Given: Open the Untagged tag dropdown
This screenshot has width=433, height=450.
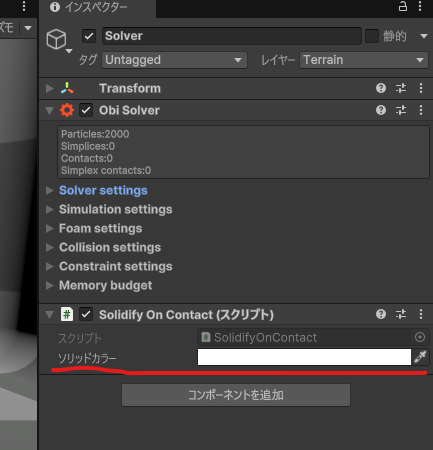Looking at the screenshot, I should coord(174,60).
